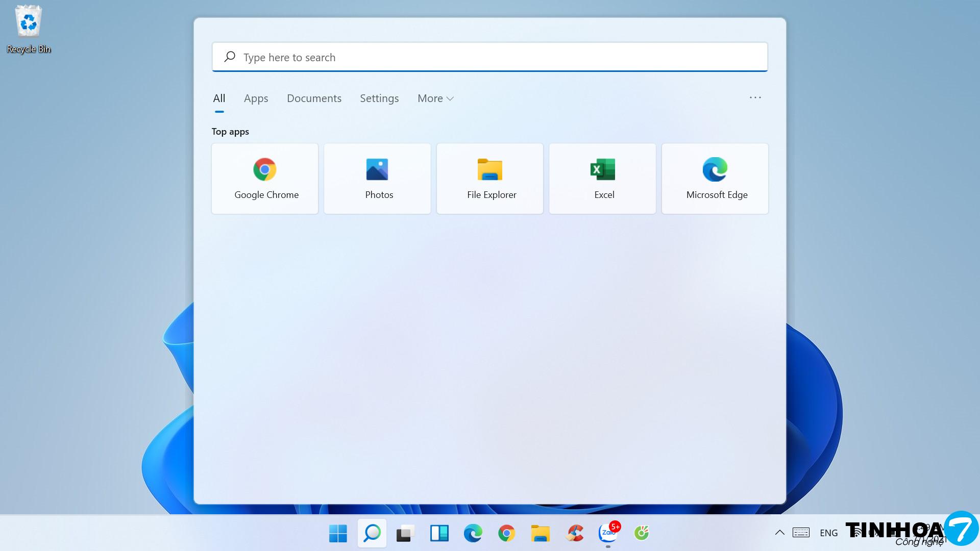
Task: Open Google Chrome from Top apps
Action: pos(265,179)
